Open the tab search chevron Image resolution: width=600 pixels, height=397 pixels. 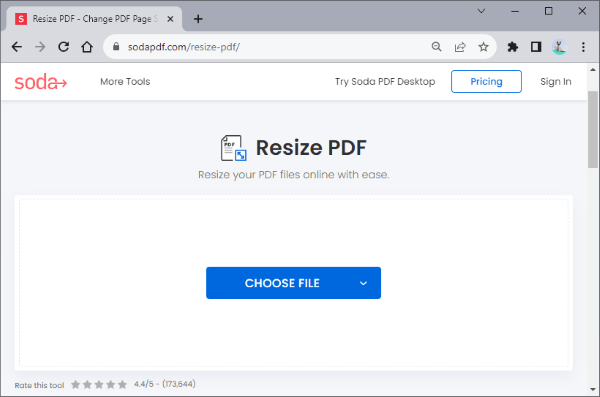(481, 11)
